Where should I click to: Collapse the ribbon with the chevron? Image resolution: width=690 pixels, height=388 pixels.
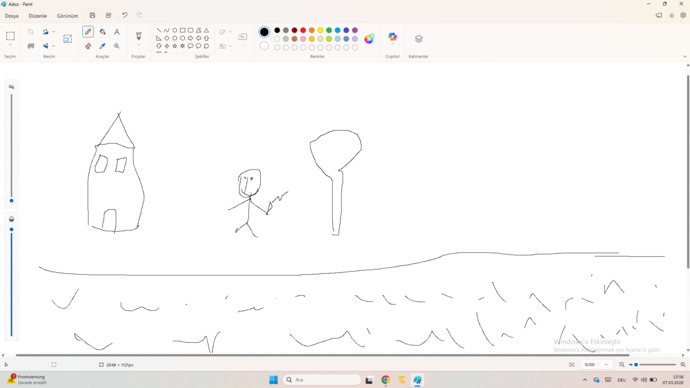(684, 56)
